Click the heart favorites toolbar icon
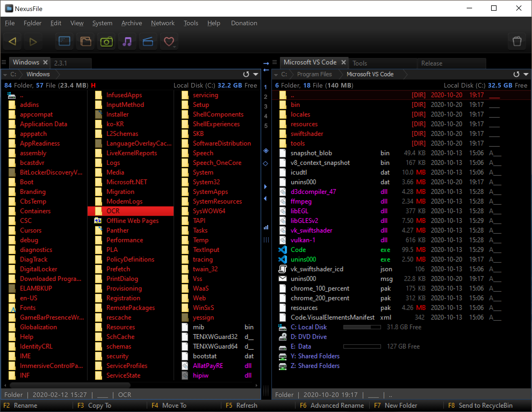Image resolution: width=532 pixels, height=412 pixels. tap(169, 42)
